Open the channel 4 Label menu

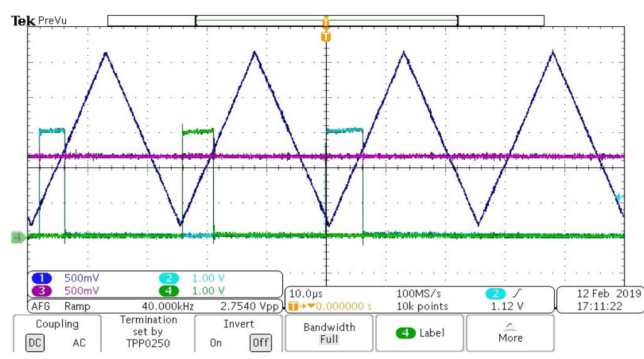[420, 333]
